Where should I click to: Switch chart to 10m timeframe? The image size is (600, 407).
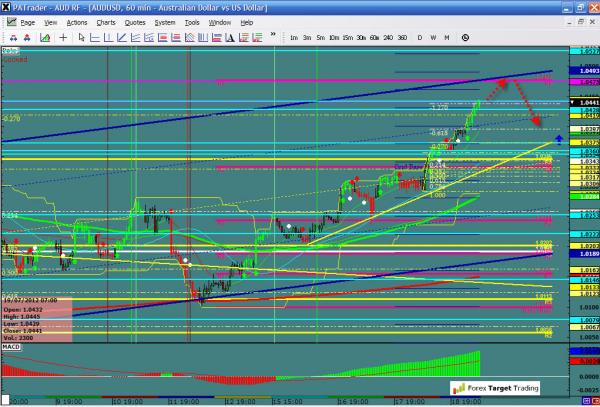[334, 38]
